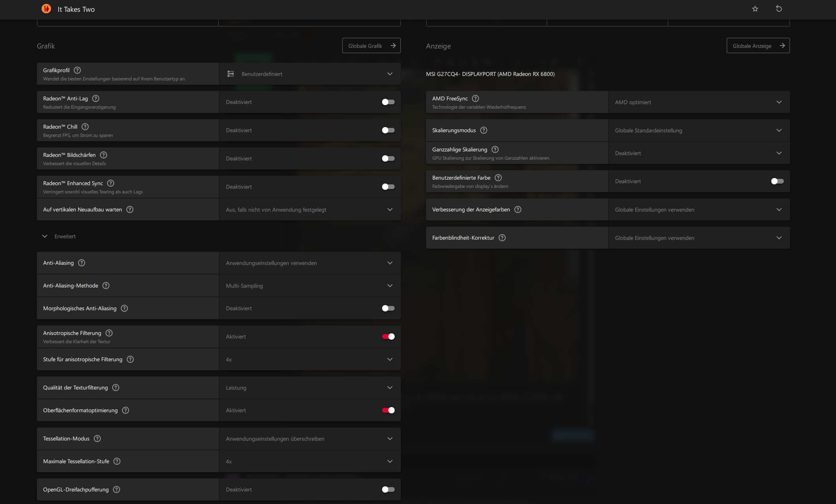Open the Grafikprofil Benutzerdefiniert dropdown
The width and height of the screenshot is (836, 504).
coord(310,74)
